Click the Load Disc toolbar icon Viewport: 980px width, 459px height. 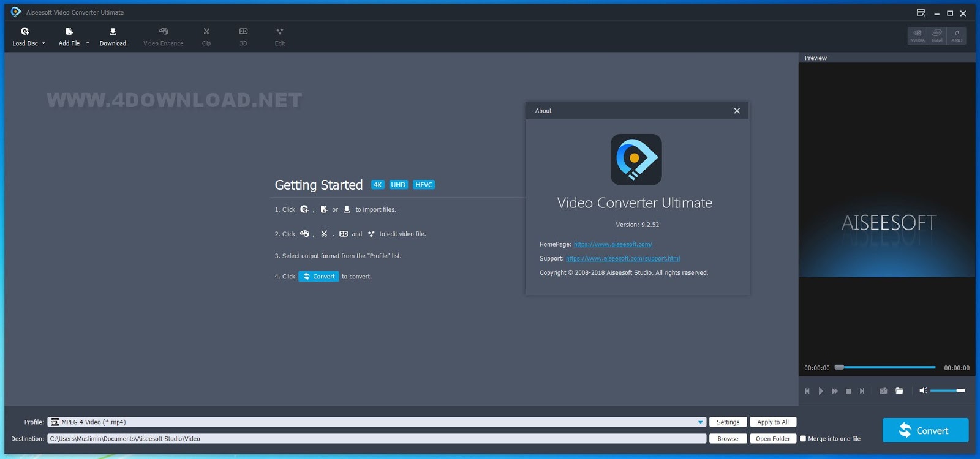coord(25,31)
